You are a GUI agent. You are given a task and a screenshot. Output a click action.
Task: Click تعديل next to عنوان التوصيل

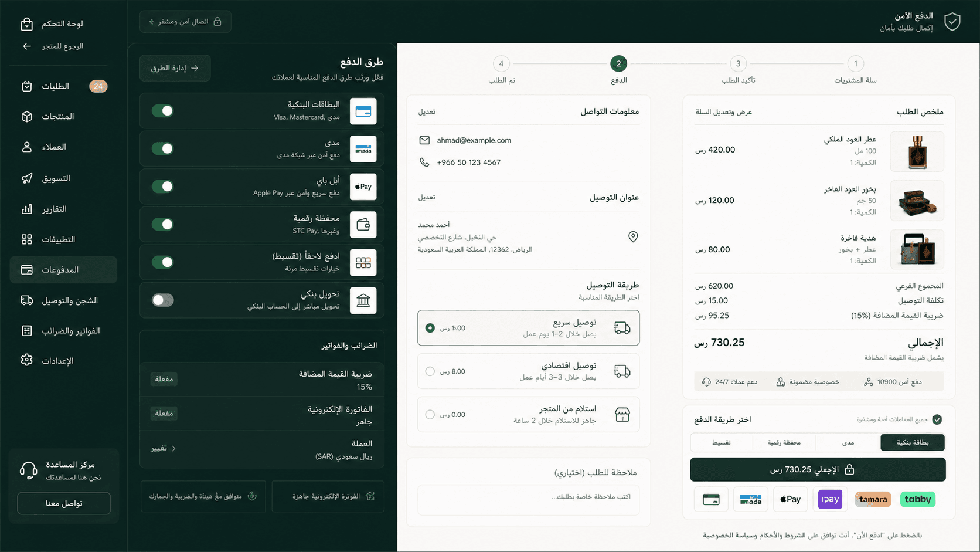(427, 197)
